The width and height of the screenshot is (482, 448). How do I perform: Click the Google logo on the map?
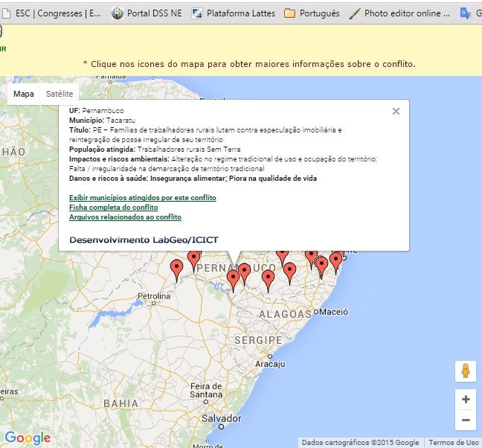[x=28, y=438]
